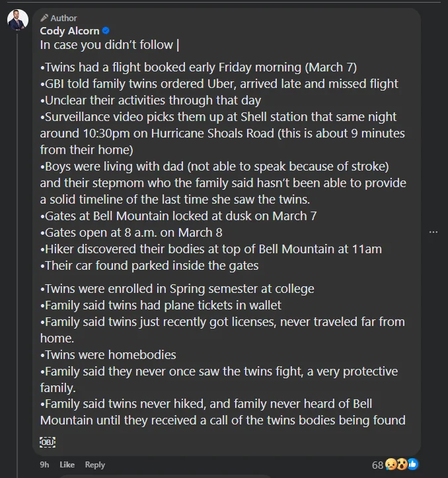Click the blue verified badge icon
Screen dimensions: 448x478
click(x=106, y=30)
